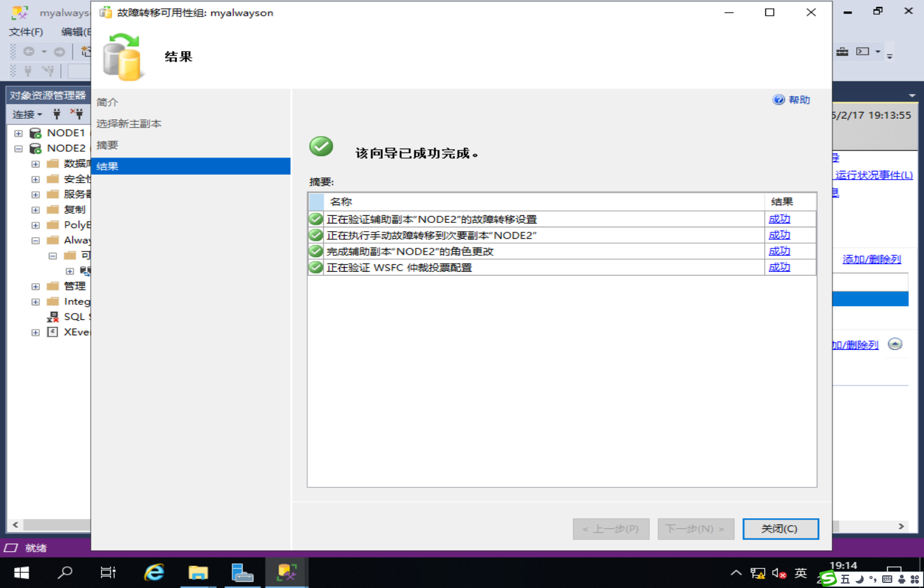Screen dimensions: 924x588
Task: Click the command window icon in the SSMS toolbar
Action: point(862,51)
